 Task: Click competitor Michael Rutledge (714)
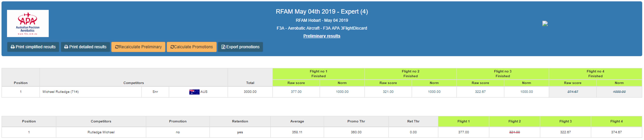61,92
